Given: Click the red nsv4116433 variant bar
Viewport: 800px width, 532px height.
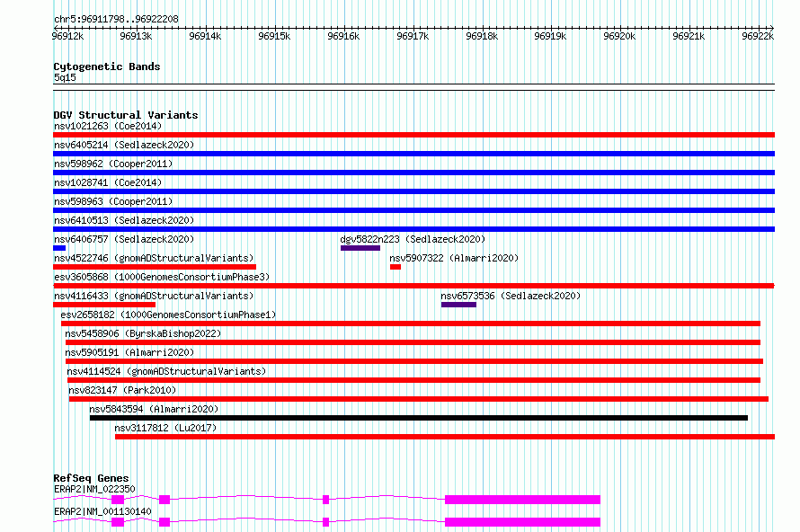Looking at the screenshot, I should click(104, 305).
